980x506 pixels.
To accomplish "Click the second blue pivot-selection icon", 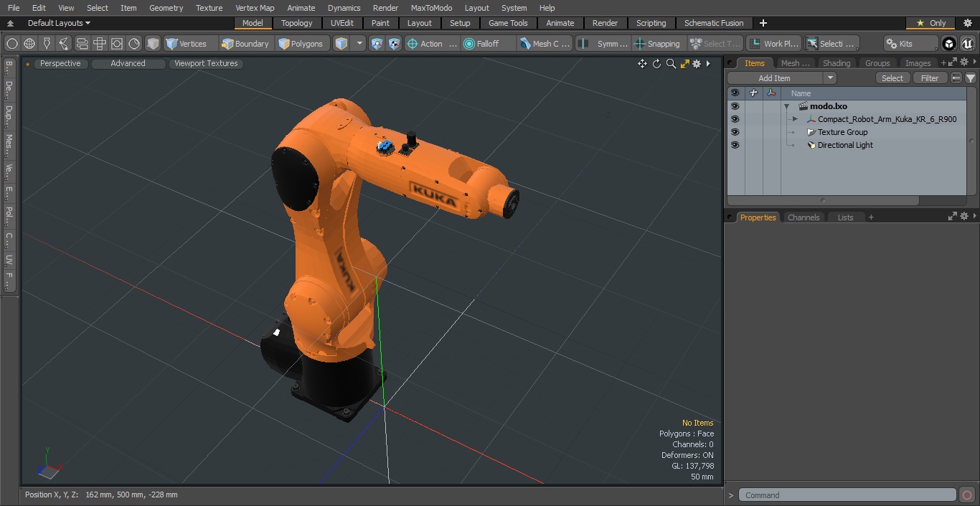I will click(395, 44).
